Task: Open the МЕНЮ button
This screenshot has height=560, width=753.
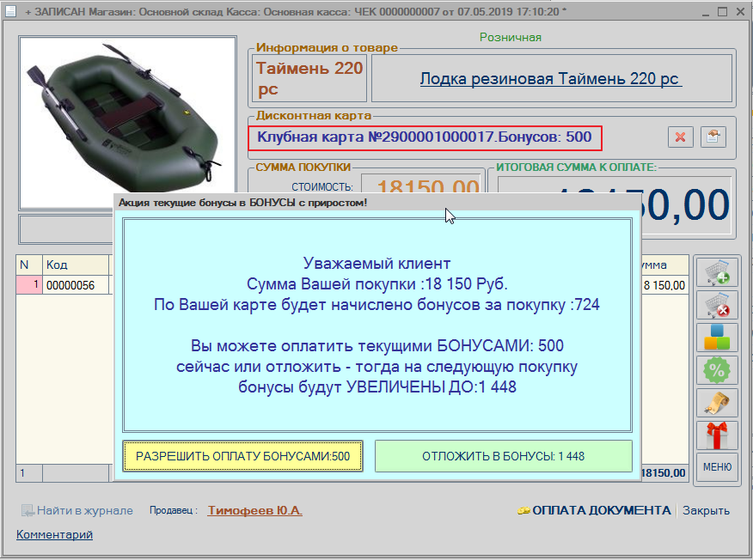Action: 717,467
